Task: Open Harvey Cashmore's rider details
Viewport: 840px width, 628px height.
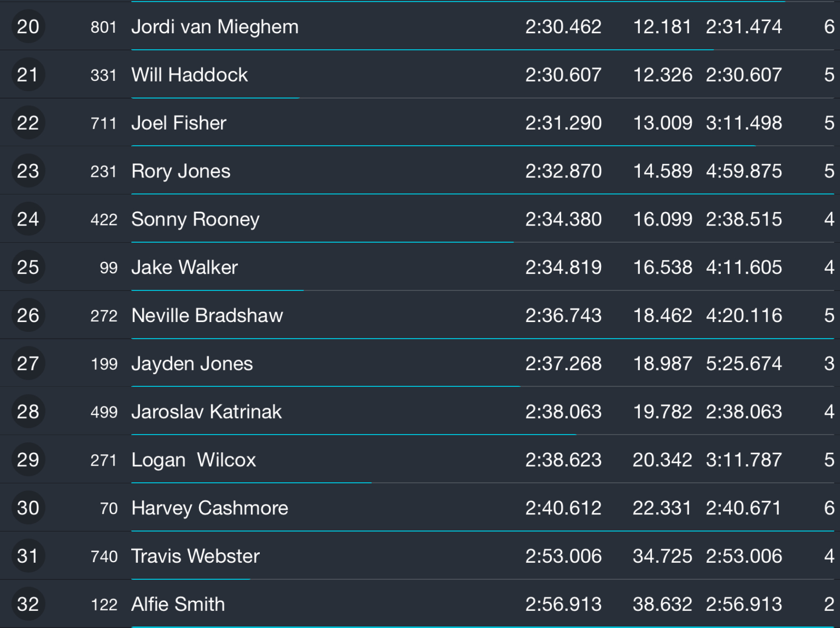Action: coord(209,508)
